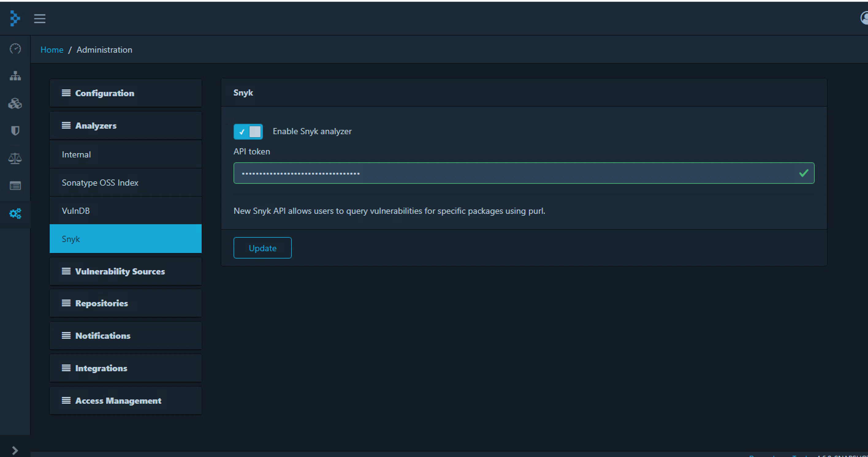Image resolution: width=868 pixels, height=457 pixels.
Task: Expand the sidebar with bottom chevron
Action: tap(14, 450)
